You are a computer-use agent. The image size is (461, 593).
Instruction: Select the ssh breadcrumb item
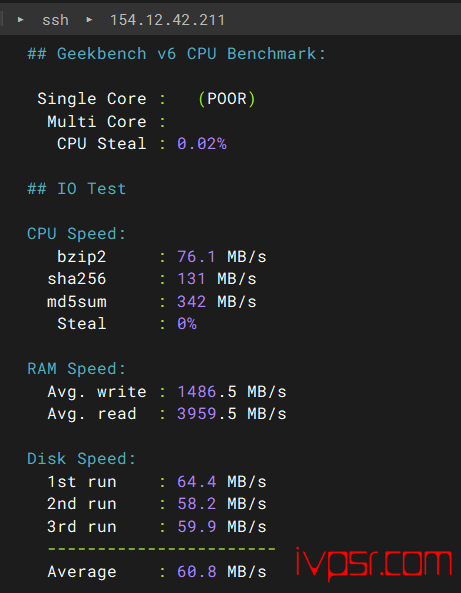point(55,20)
